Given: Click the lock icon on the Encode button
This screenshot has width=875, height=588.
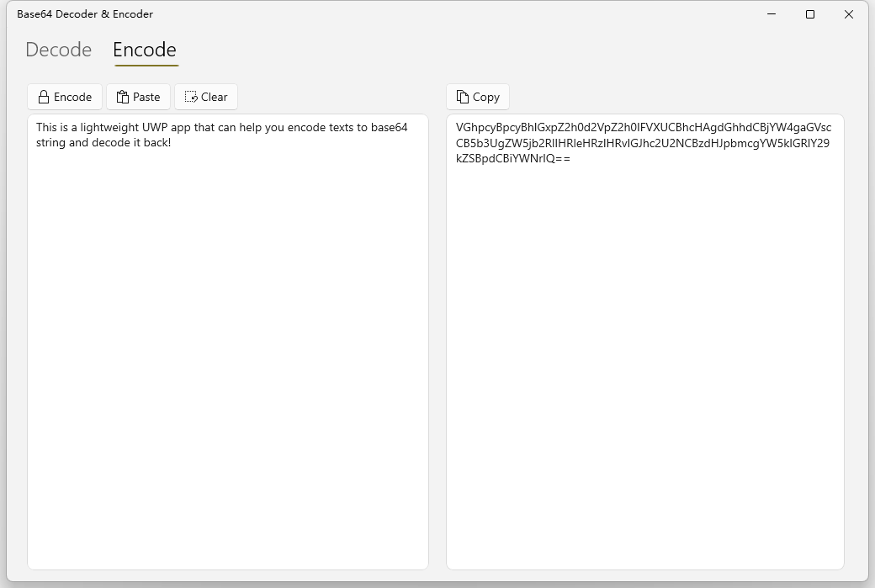Looking at the screenshot, I should pyautogui.click(x=44, y=97).
